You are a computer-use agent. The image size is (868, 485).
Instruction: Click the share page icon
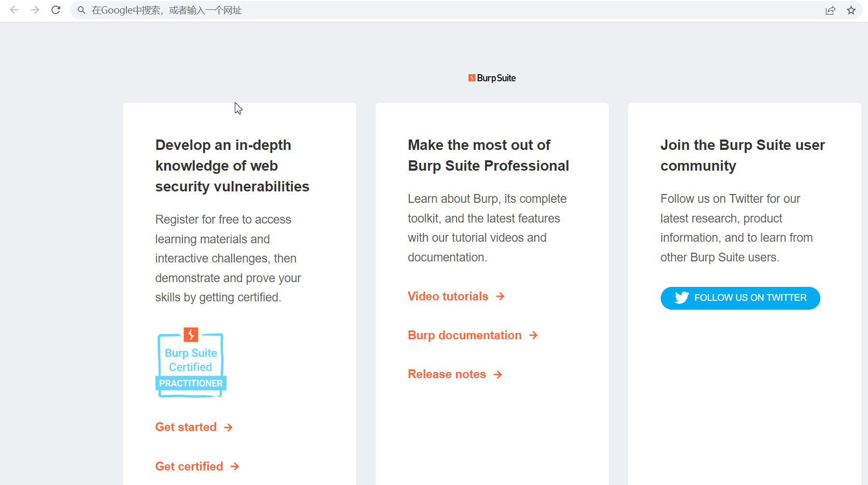pos(830,10)
